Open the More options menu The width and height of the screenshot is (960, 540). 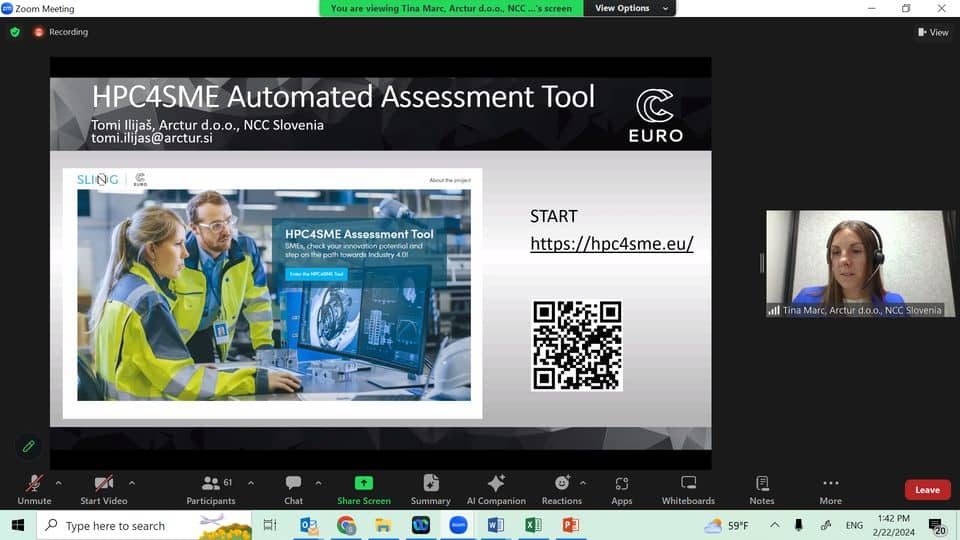click(830, 490)
